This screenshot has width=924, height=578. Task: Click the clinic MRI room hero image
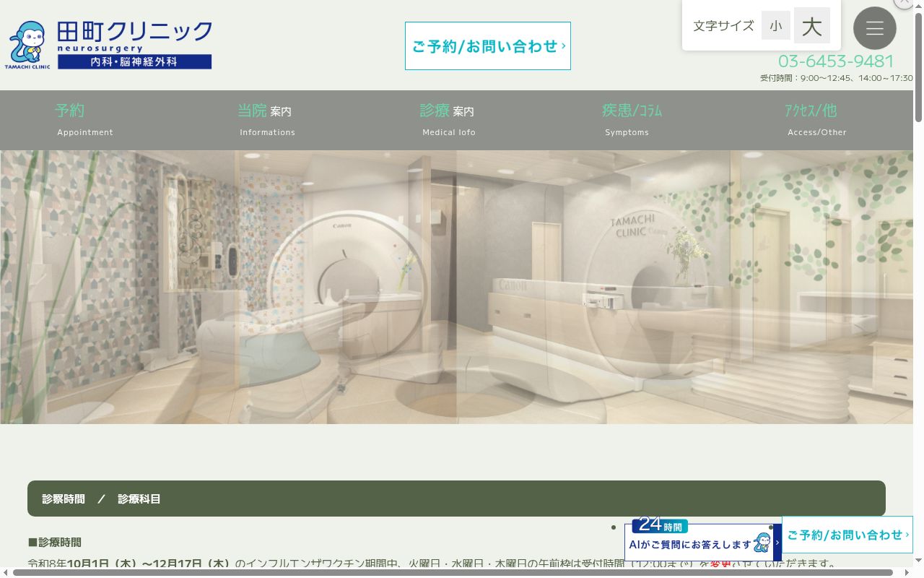pyautogui.click(x=456, y=287)
